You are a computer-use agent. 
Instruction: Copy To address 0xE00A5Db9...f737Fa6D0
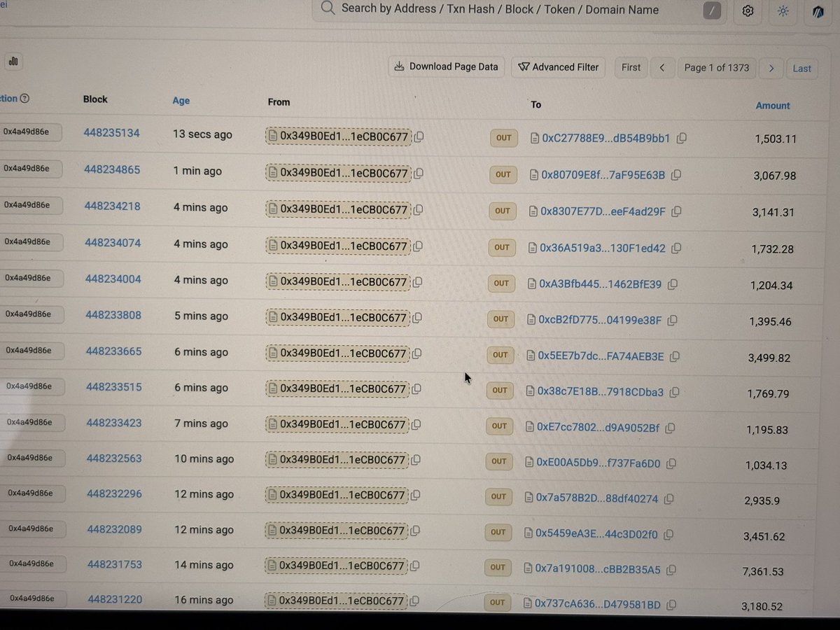[x=671, y=464]
